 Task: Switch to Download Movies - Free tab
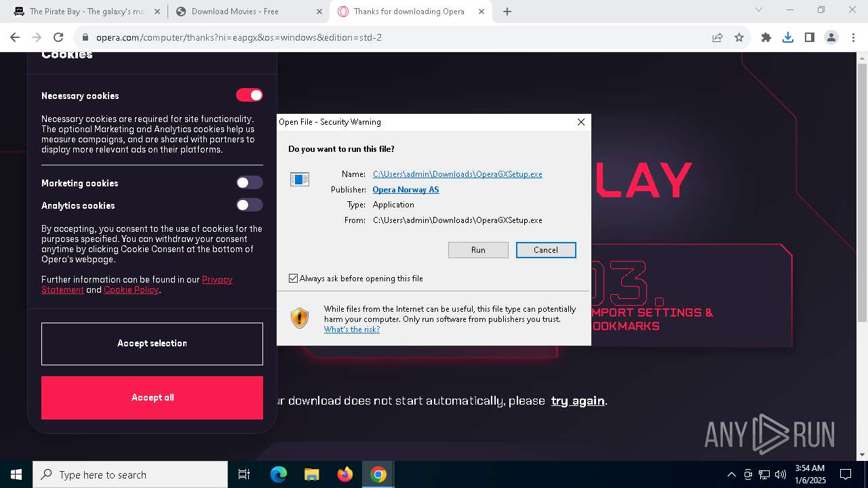click(x=248, y=11)
